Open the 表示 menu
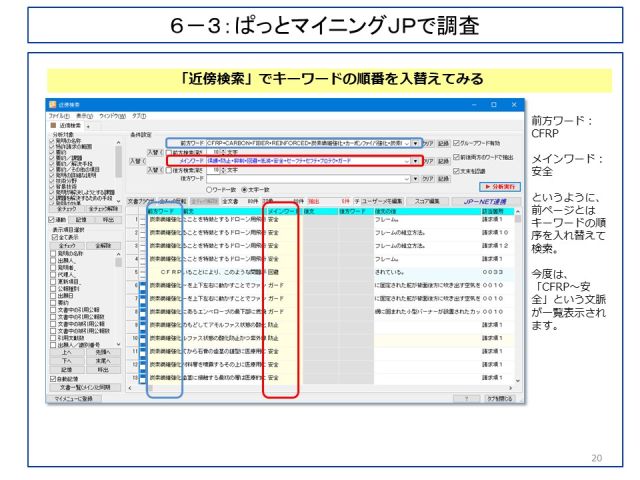 click(x=84, y=116)
